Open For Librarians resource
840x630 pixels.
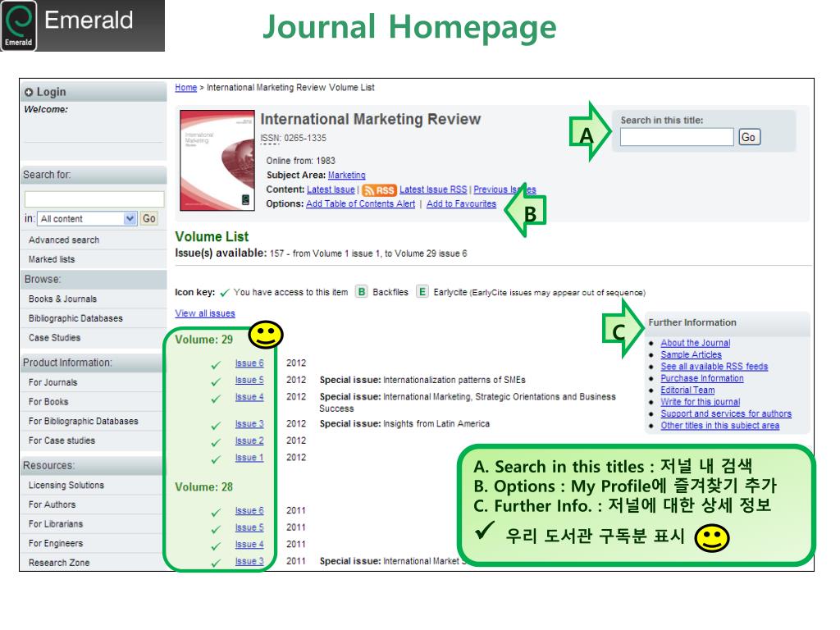click(56, 524)
